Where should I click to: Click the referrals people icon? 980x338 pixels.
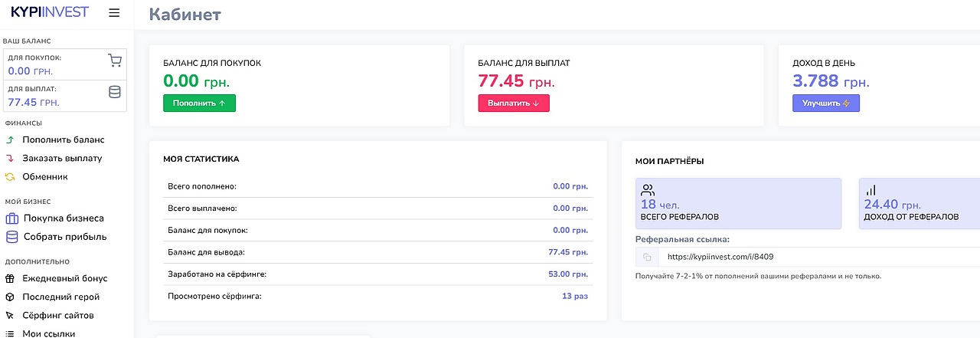(x=648, y=190)
